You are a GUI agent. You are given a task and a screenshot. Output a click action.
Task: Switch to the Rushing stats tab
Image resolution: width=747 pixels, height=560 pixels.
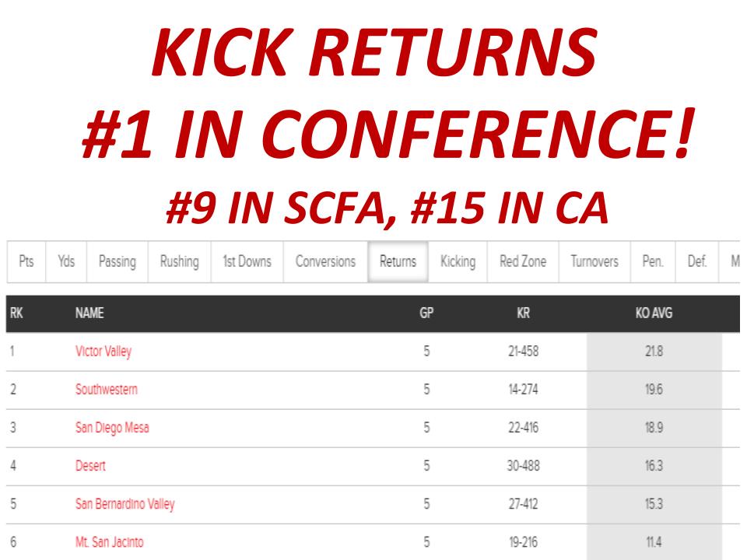pos(179,261)
